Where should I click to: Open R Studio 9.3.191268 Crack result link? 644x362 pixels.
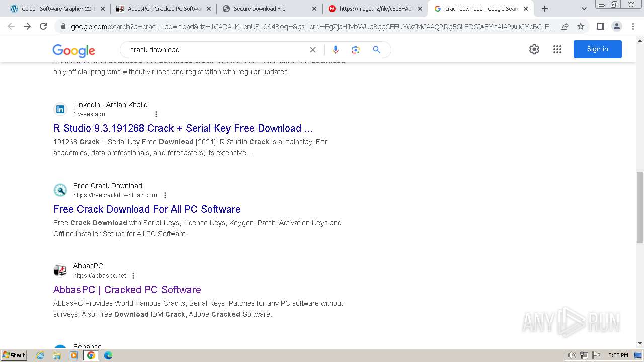(x=183, y=128)
